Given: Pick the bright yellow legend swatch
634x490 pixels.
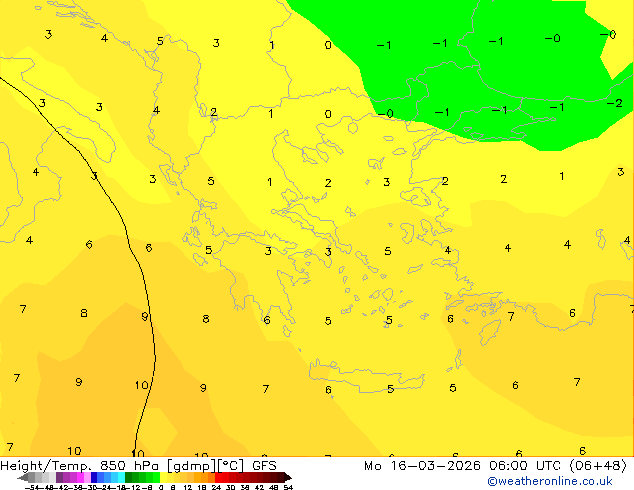Looking at the screenshot, I should coord(163,477).
